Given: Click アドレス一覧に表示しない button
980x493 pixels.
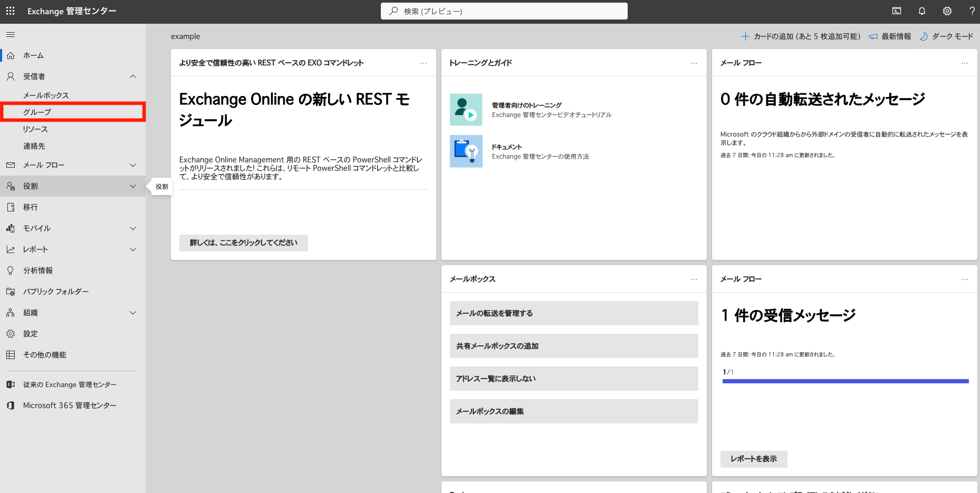Looking at the screenshot, I should (x=574, y=379).
